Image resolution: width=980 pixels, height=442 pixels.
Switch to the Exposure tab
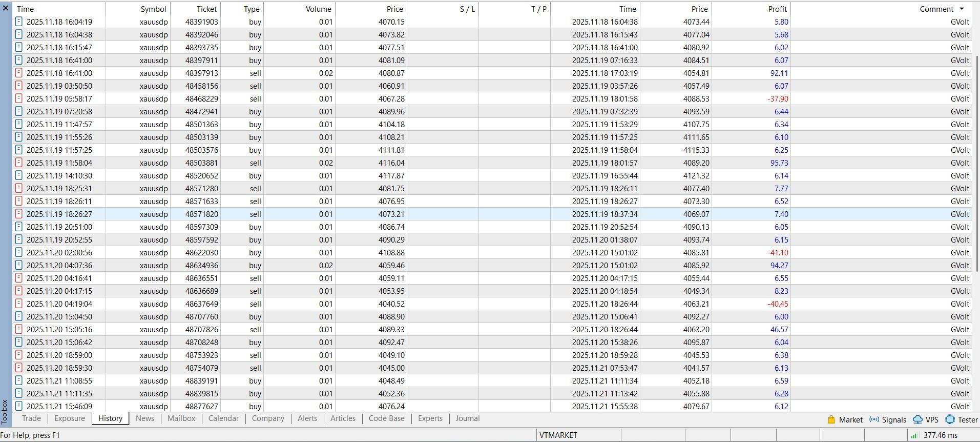point(70,418)
